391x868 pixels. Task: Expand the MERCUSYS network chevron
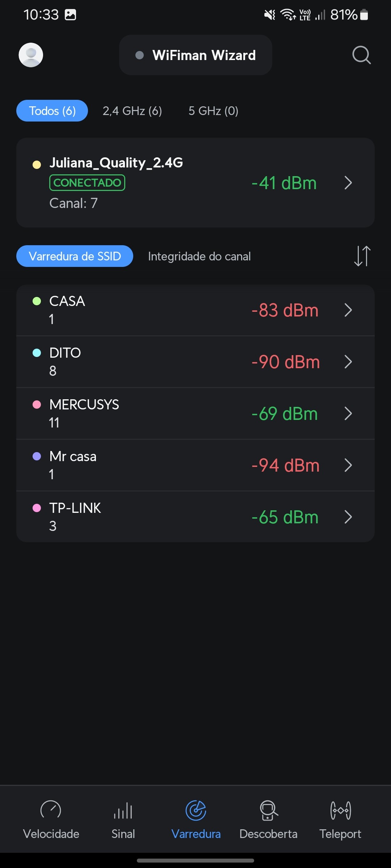[x=348, y=413]
